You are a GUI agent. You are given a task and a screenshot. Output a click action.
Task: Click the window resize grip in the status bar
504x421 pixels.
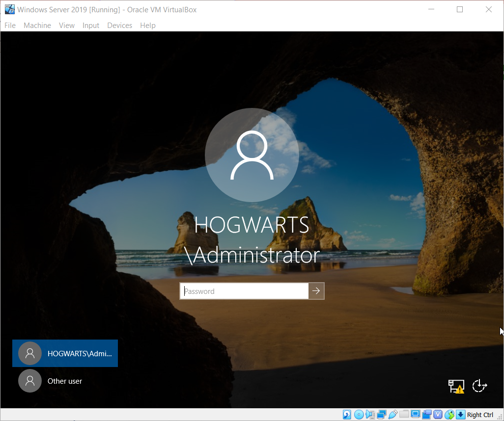coord(500,417)
